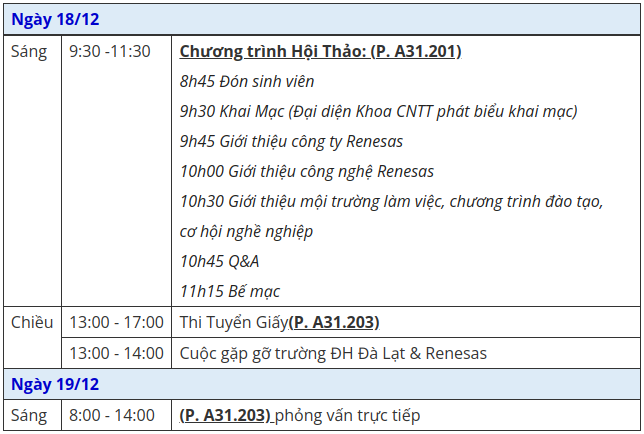Click '10h00 Giới thiệu công nghệ Renesas' line
The height and width of the screenshot is (434, 644).
point(307,171)
